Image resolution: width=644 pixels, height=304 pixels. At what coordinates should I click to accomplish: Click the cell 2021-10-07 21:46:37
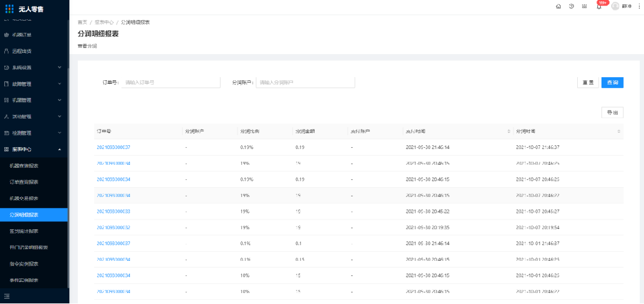pyautogui.click(x=538, y=147)
